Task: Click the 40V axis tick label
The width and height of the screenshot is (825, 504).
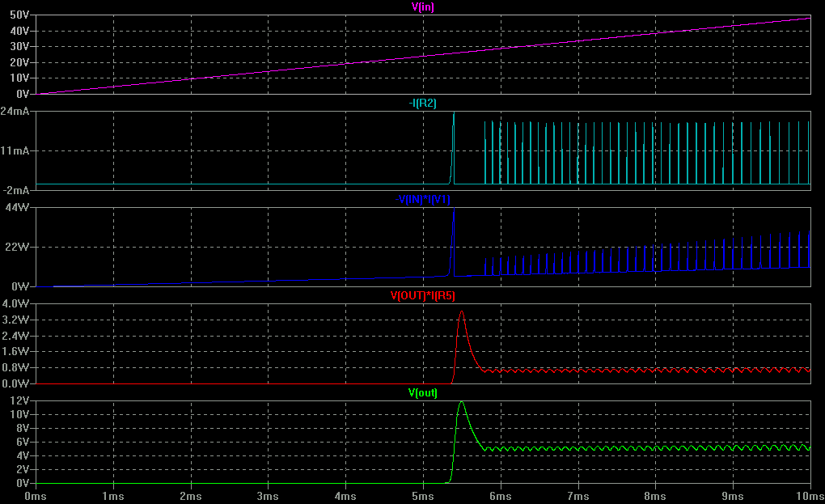Action: [x=19, y=31]
